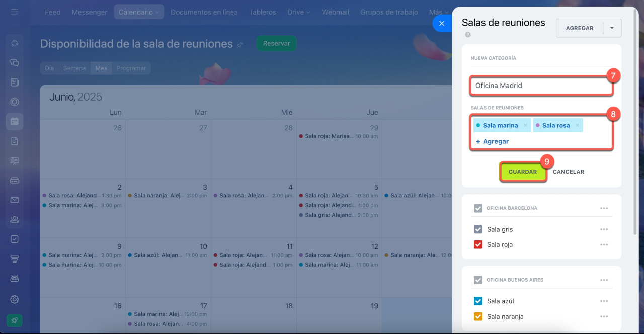Click the green rocket icon in sidebar
The height and width of the screenshot is (334, 644).
pos(15,320)
